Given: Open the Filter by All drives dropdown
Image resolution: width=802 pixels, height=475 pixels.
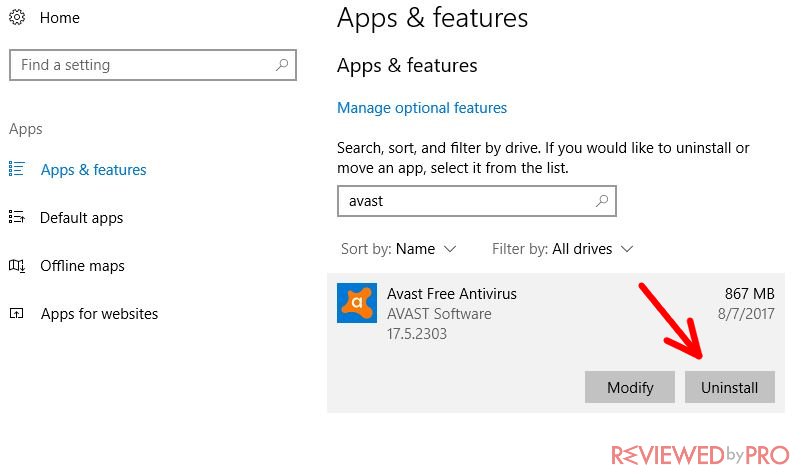Looking at the screenshot, I should point(563,249).
